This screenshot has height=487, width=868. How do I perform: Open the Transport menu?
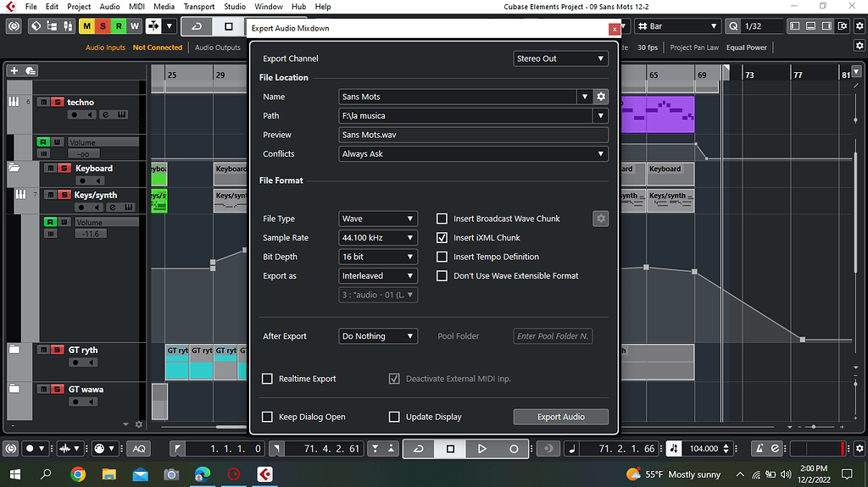[x=198, y=7]
